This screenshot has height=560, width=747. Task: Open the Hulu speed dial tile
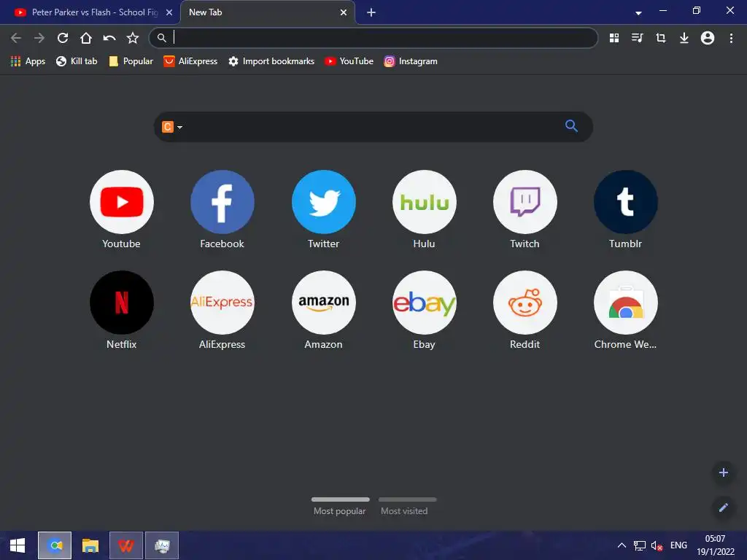[x=424, y=209]
